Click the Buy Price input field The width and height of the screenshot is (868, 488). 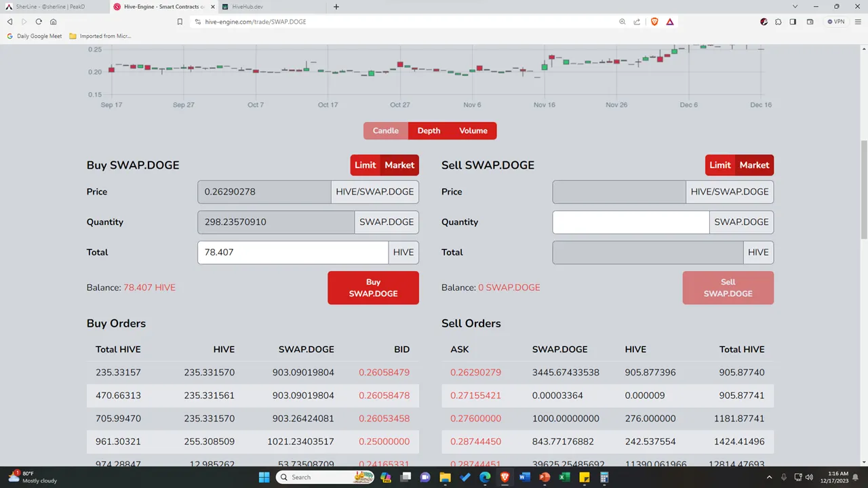(x=264, y=192)
